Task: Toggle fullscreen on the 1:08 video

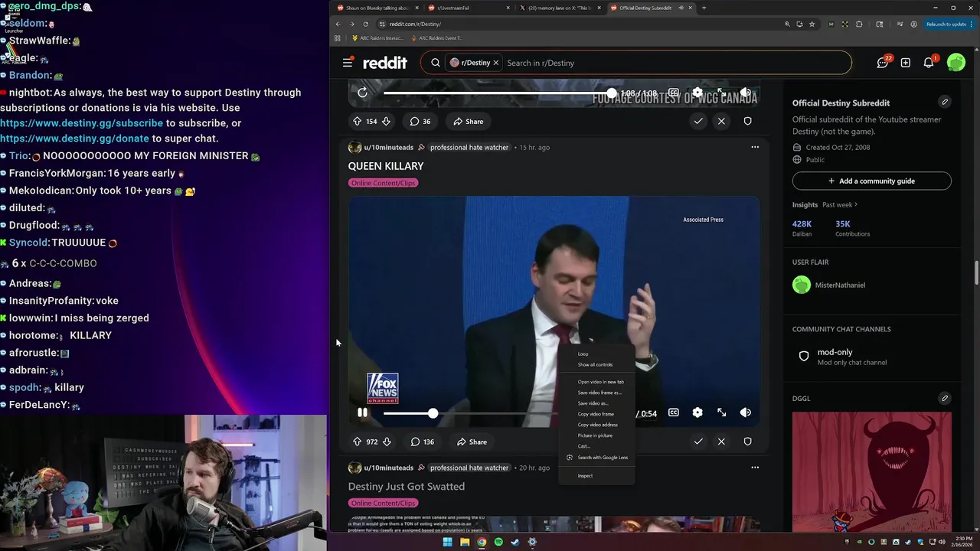Action: tap(721, 93)
